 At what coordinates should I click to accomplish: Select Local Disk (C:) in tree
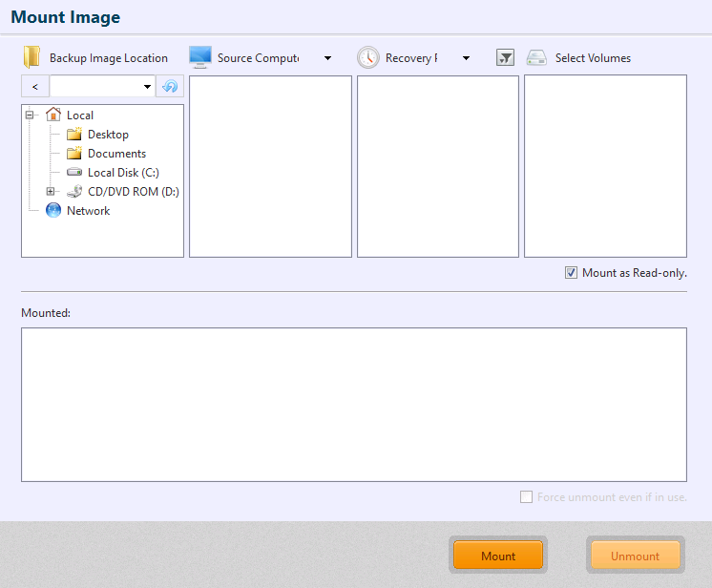tap(122, 173)
